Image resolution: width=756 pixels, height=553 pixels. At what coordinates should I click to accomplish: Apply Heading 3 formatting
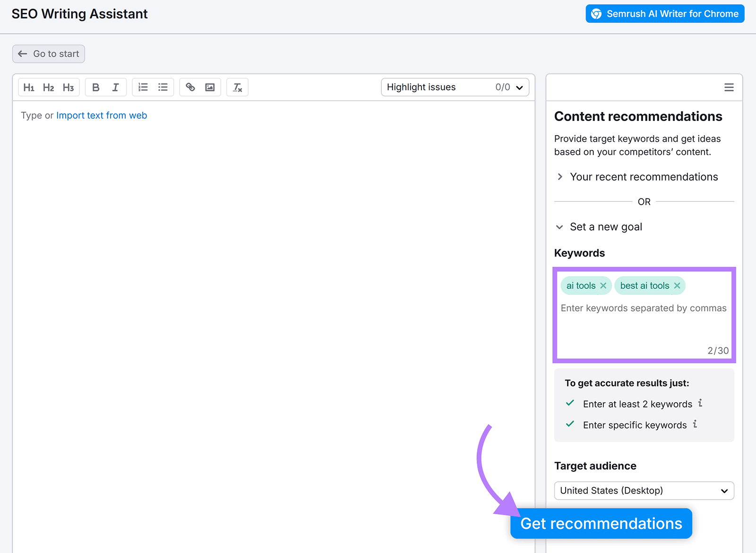[68, 87]
